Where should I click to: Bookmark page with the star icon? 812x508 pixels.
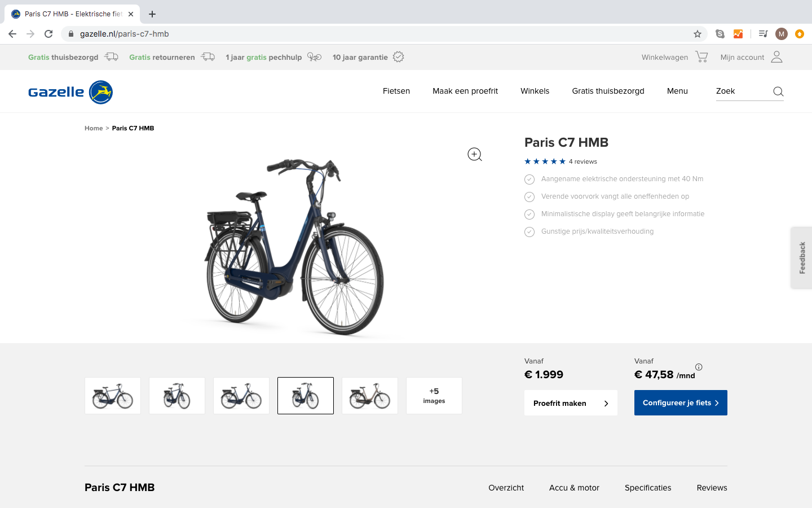(698, 34)
